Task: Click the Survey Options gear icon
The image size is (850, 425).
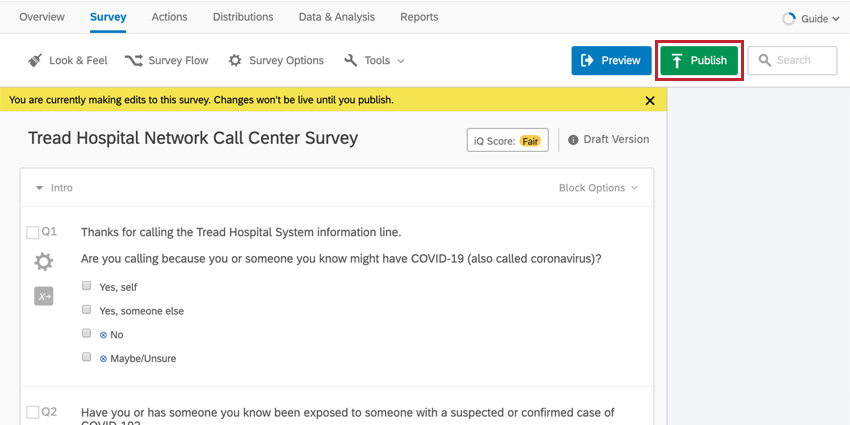Action: tap(235, 60)
